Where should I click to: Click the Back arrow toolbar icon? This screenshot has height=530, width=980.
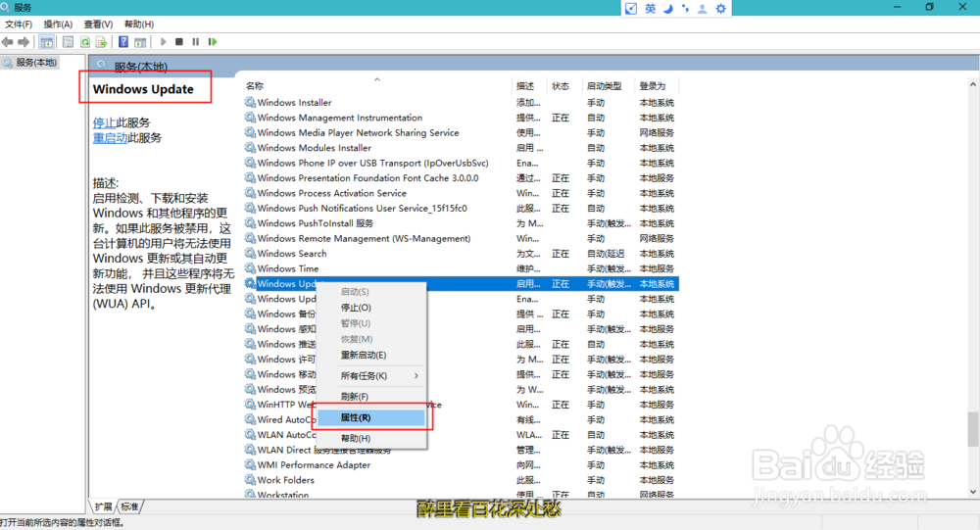coord(8,42)
